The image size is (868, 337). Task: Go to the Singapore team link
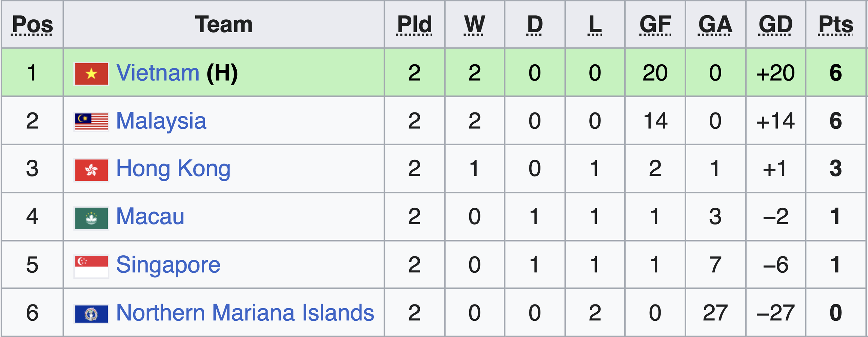[168, 265]
